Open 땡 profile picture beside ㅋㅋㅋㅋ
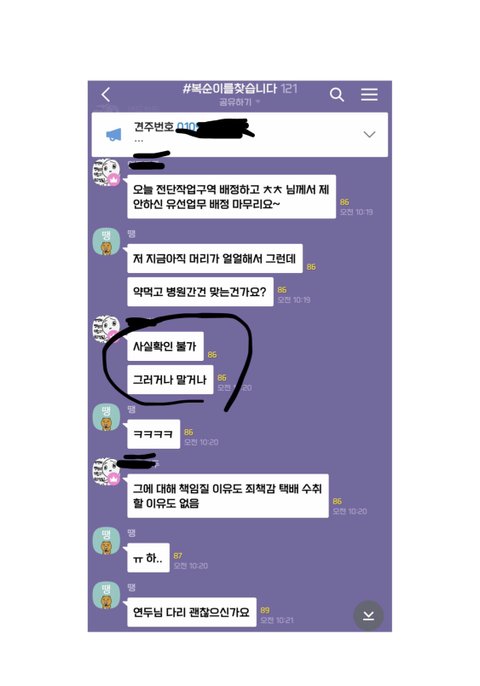The width and height of the screenshot is (480, 686). [x=106, y=417]
